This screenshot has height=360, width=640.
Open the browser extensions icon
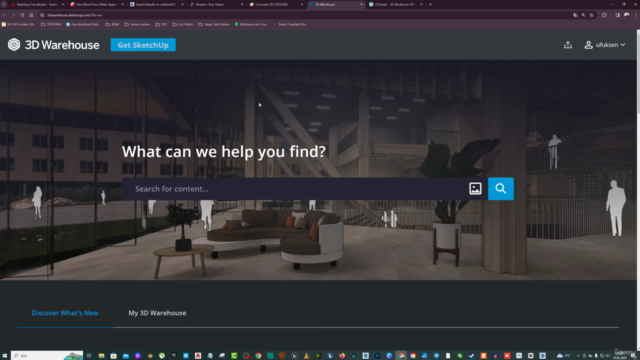click(604, 15)
